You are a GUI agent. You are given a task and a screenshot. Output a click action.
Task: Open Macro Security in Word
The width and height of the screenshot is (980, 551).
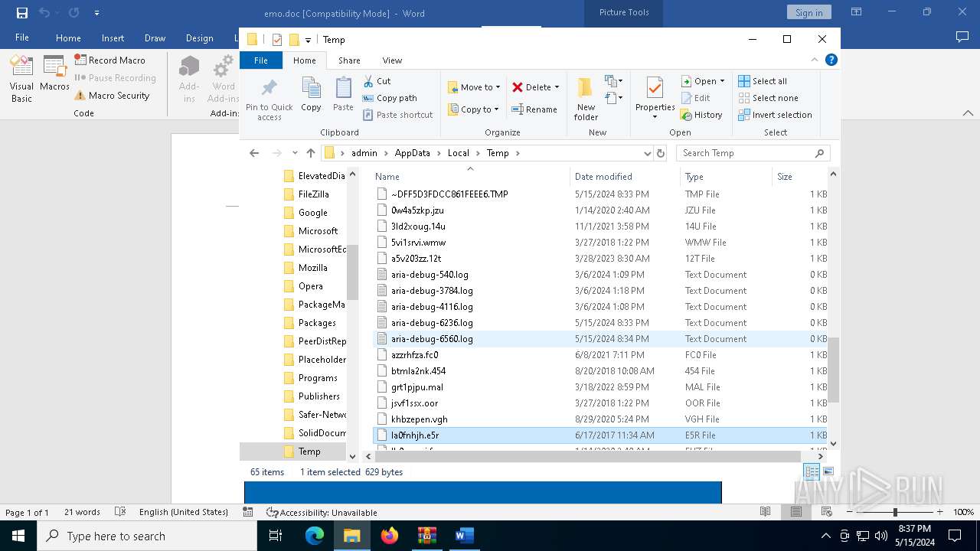(112, 96)
